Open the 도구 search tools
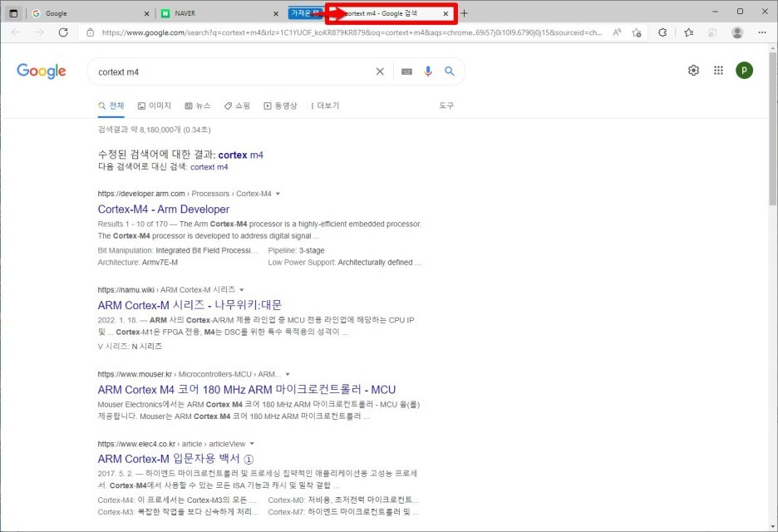The image size is (778, 532). tap(446, 106)
